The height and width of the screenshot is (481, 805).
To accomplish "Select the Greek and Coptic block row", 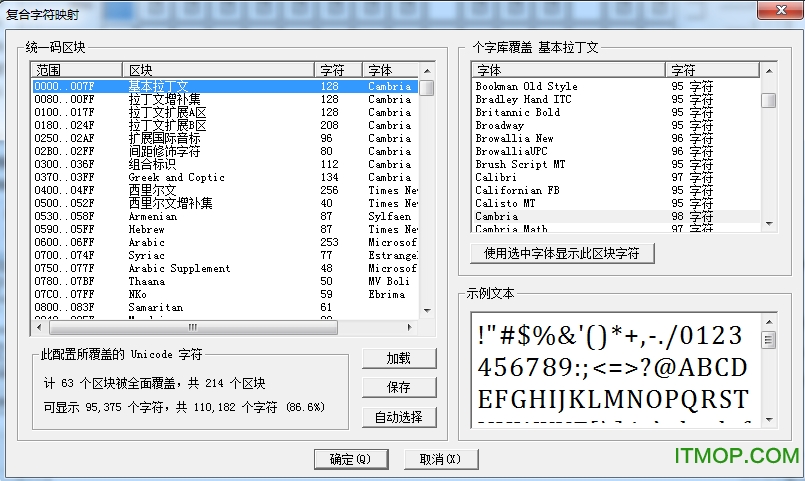I will 225,177.
